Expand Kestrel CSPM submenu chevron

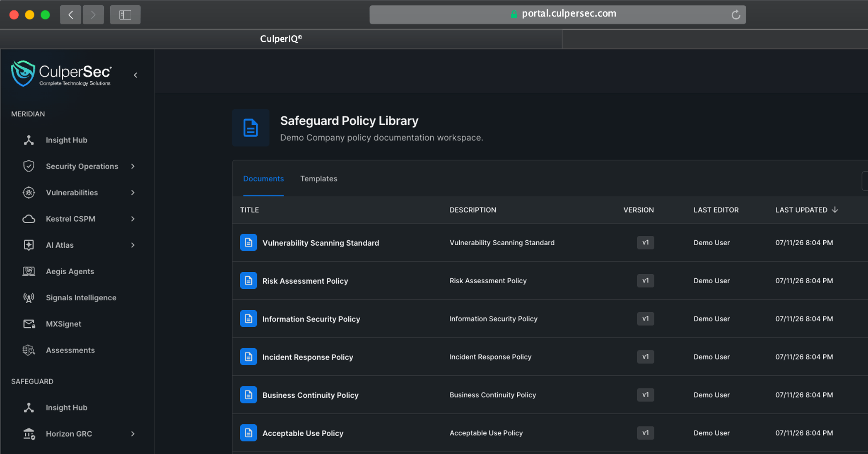pyautogui.click(x=133, y=219)
